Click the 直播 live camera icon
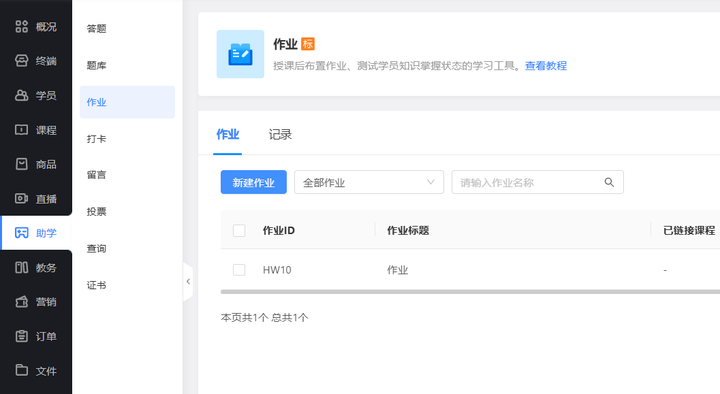 pos(22,198)
